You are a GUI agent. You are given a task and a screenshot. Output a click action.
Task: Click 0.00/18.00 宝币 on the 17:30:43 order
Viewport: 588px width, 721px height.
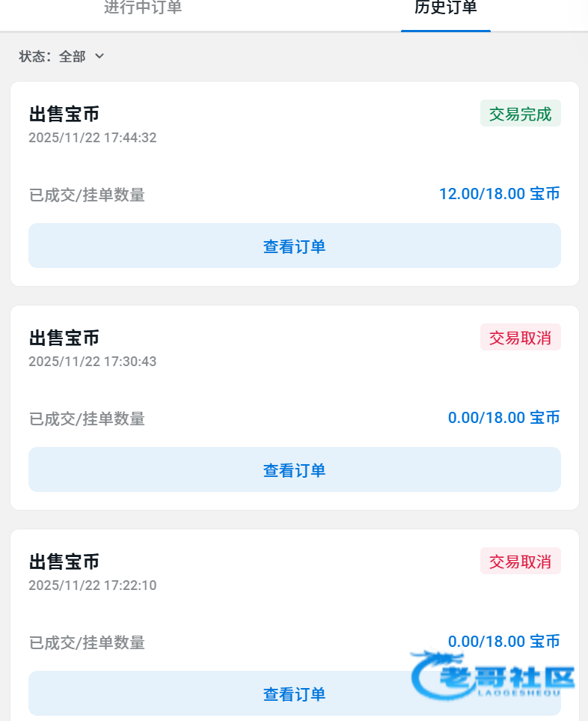[x=503, y=418]
